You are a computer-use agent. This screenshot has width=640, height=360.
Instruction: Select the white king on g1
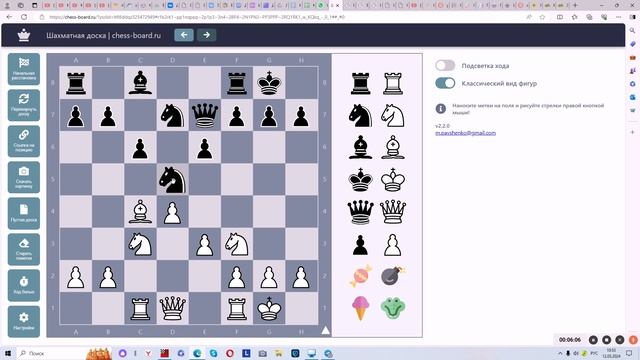coord(269,309)
